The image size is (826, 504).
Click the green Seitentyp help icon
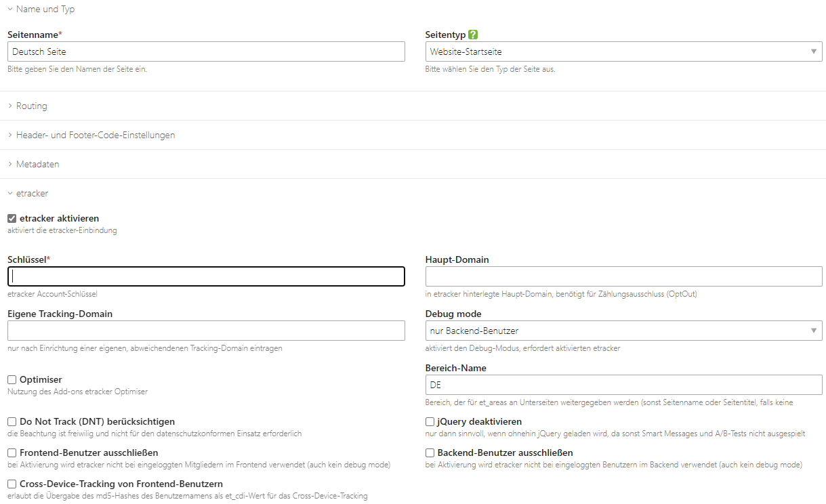coord(473,35)
